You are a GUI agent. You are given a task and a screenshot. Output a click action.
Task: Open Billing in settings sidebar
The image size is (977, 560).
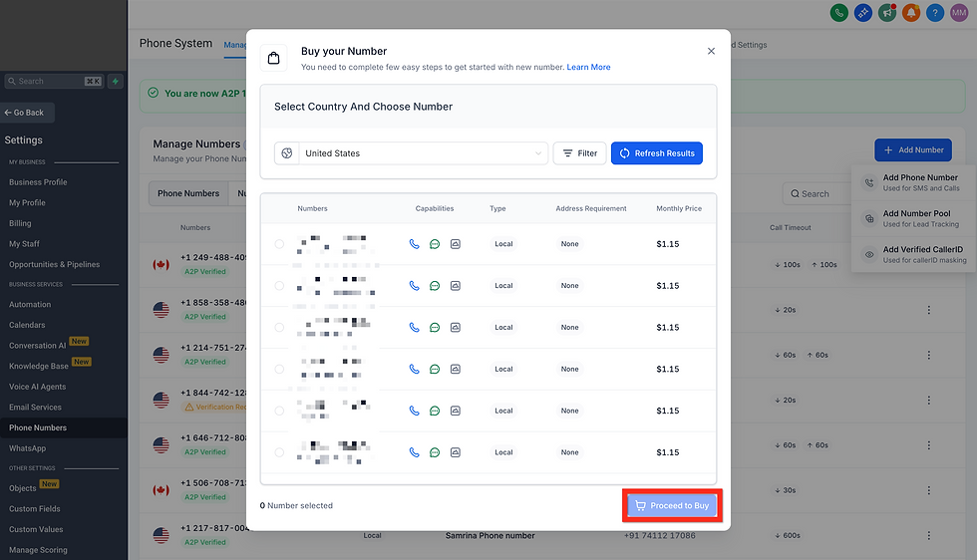tap(20, 223)
